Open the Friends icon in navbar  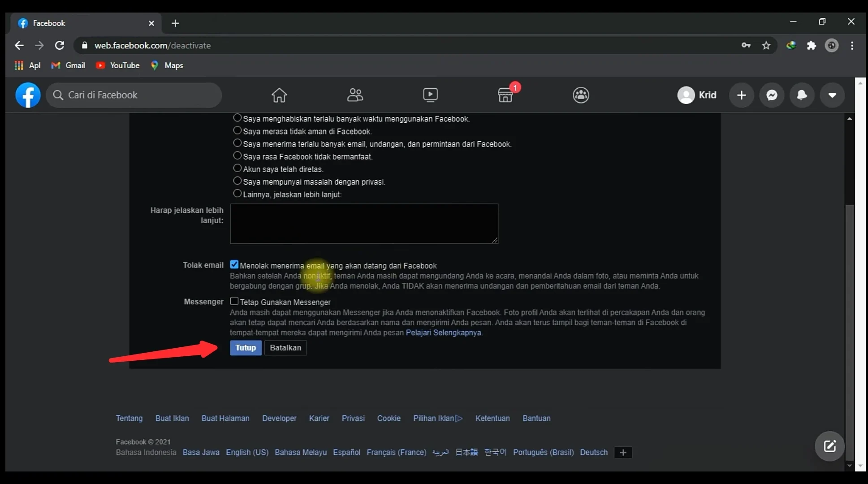(x=355, y=95)
